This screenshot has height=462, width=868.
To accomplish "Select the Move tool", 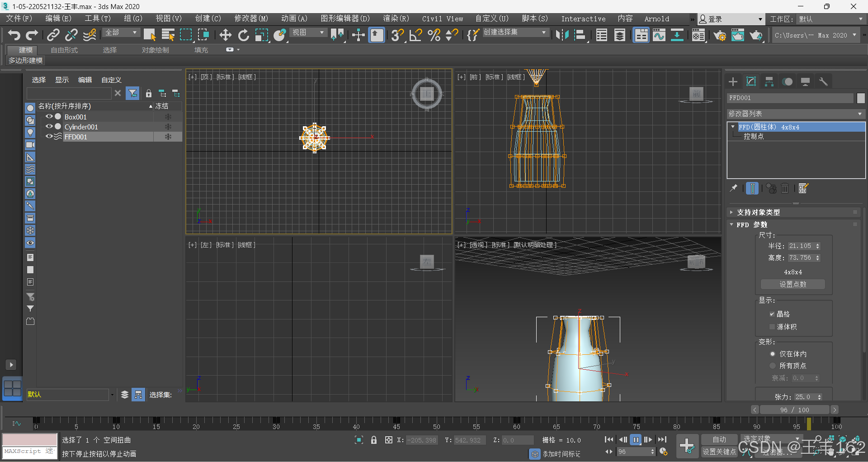I will (225, 35).
